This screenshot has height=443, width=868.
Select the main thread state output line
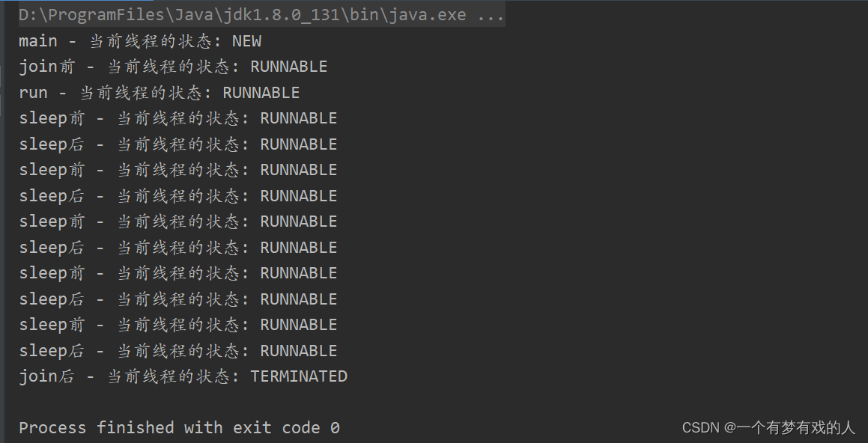click(x=140, y=41)
